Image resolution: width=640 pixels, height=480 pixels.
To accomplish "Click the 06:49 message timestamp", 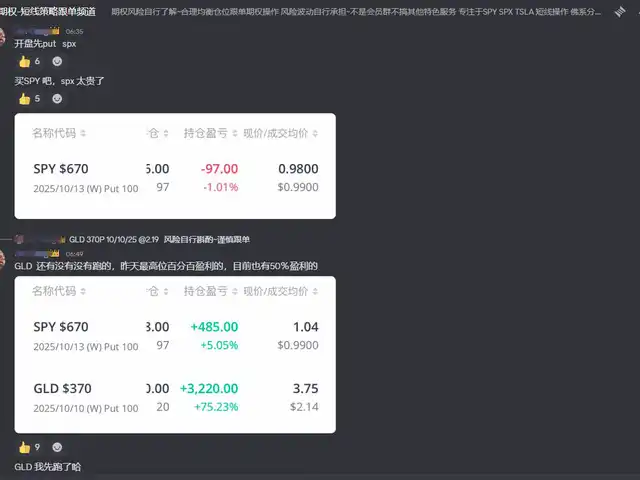I will pos(74,254).
